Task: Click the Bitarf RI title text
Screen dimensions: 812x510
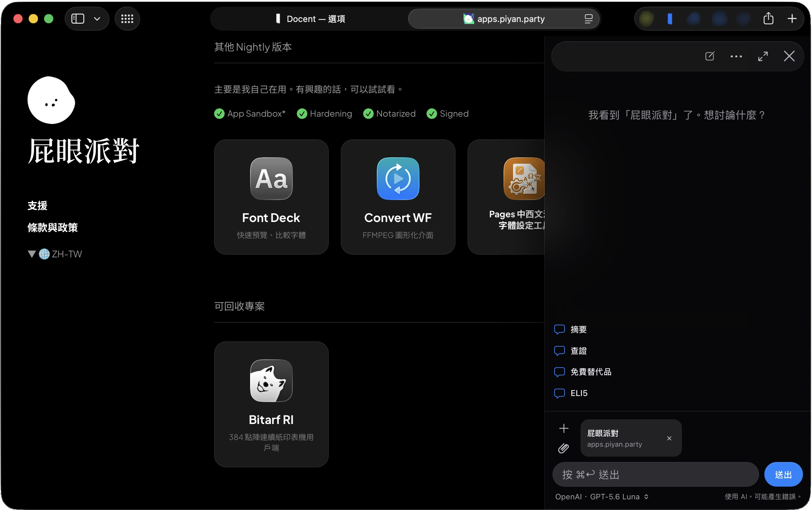Action: (271, 420)
